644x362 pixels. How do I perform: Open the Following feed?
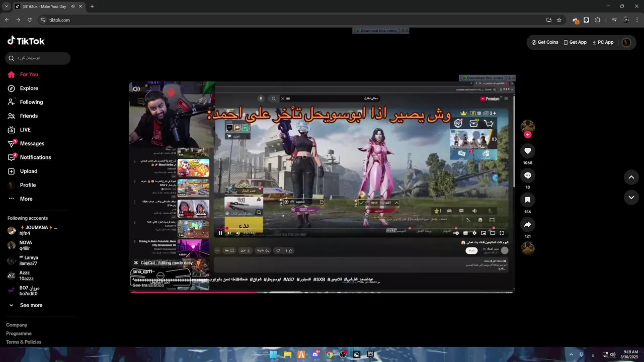click(x=25, y=102)
